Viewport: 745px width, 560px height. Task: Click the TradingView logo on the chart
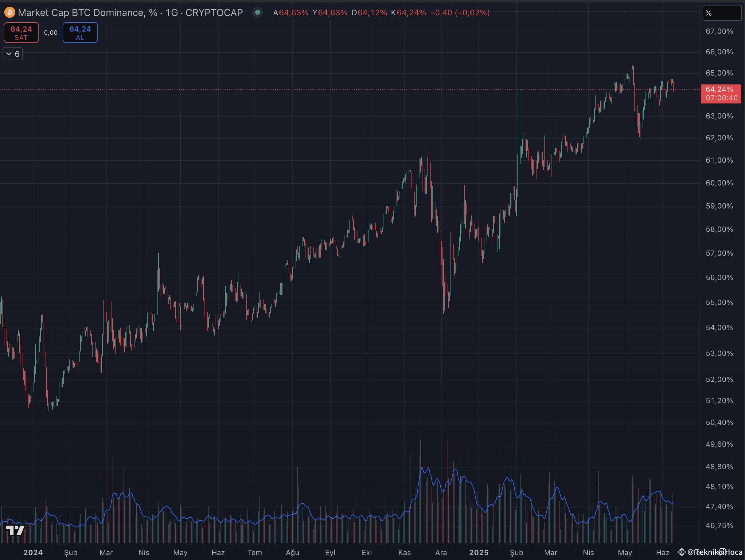tap(15, 530)
